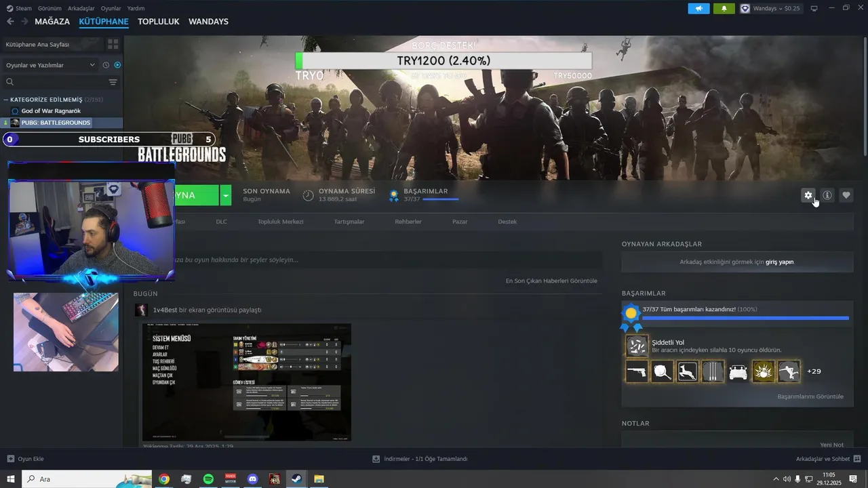Add PUBG to favorites heart icon
868x488 pixels.
(846, 195)
